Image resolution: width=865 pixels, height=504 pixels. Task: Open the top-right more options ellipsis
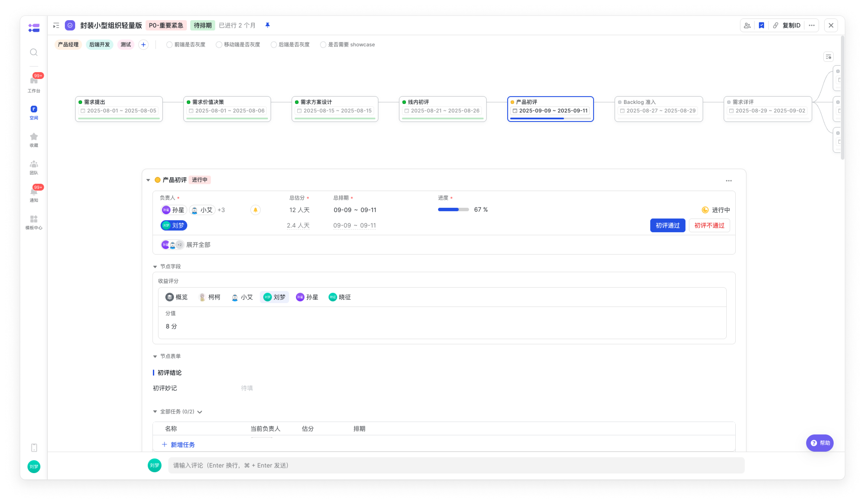(x=812, y=25)
